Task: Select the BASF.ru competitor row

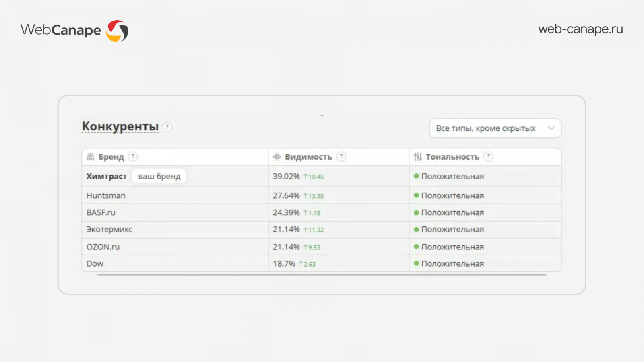Action: tap(321, 212)
